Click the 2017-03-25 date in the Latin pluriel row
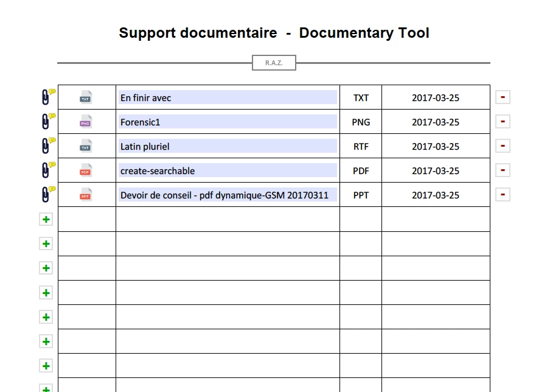This screenshot has width=550, height=392. [x=435, y=146]
